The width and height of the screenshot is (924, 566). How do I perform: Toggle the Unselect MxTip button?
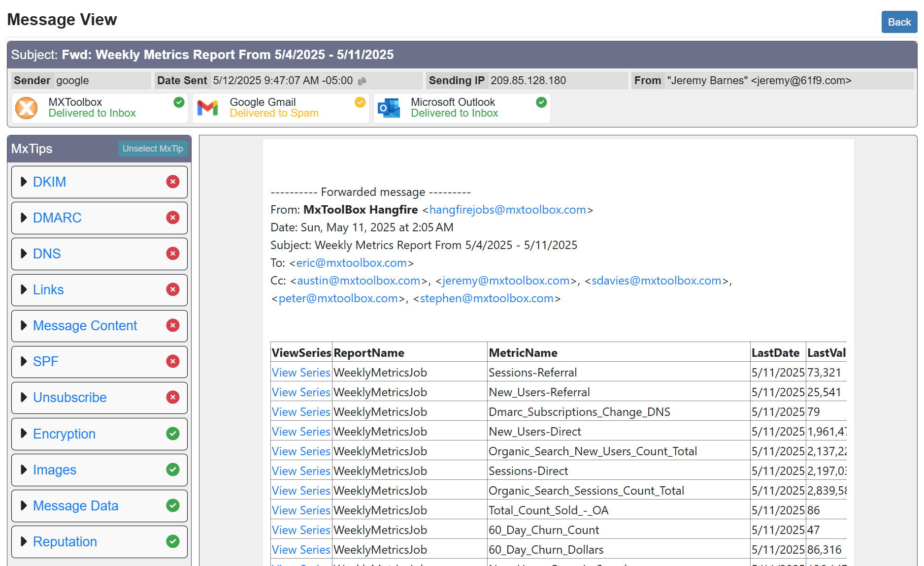tap(153, 149)
